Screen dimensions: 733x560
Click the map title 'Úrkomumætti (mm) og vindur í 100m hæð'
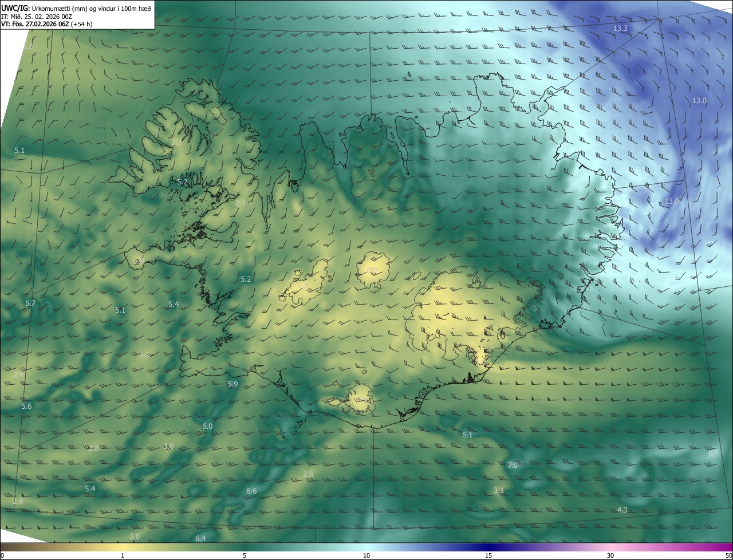tap(92, 8)
